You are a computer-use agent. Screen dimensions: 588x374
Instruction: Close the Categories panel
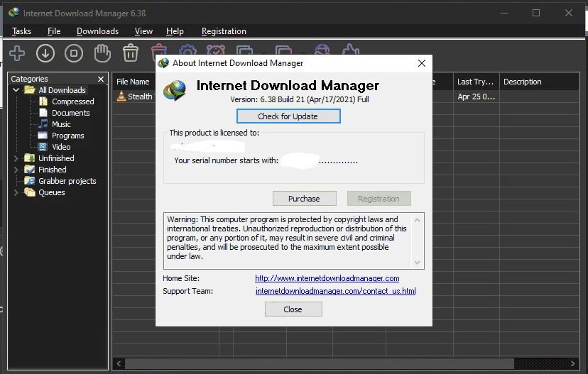[x=101, y=79]
